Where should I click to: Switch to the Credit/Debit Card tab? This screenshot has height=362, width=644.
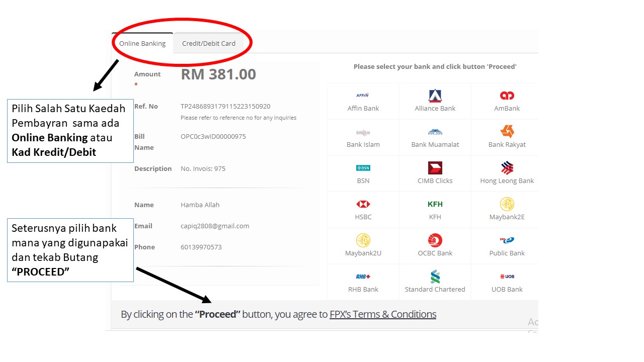click(x=209, y=43)
